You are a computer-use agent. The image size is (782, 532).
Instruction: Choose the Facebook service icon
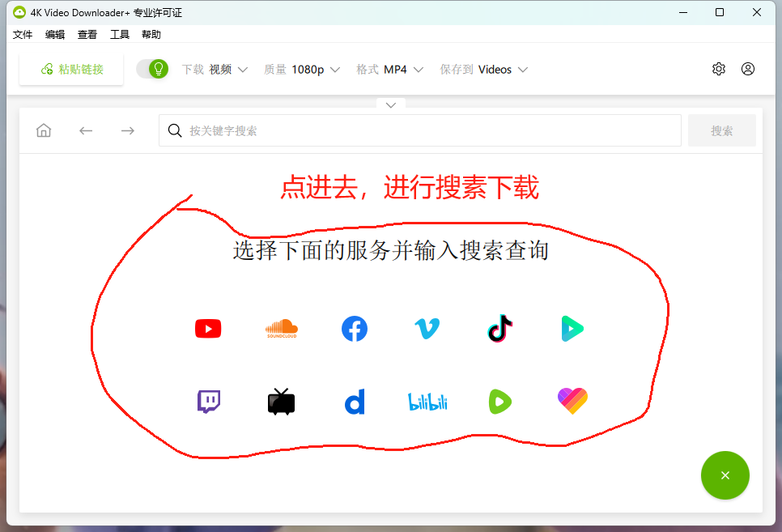(x=355, y=329)
